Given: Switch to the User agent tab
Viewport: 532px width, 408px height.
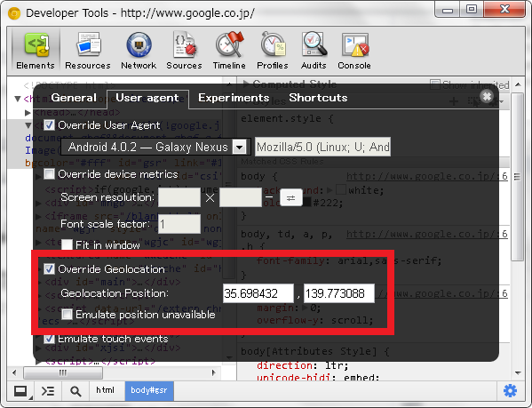Looking at the screenshot, I should click(x=147, y=98).
